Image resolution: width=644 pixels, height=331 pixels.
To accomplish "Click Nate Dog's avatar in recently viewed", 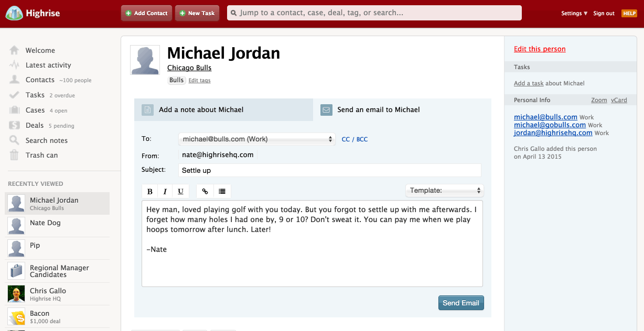I will [x=16, y=226].
